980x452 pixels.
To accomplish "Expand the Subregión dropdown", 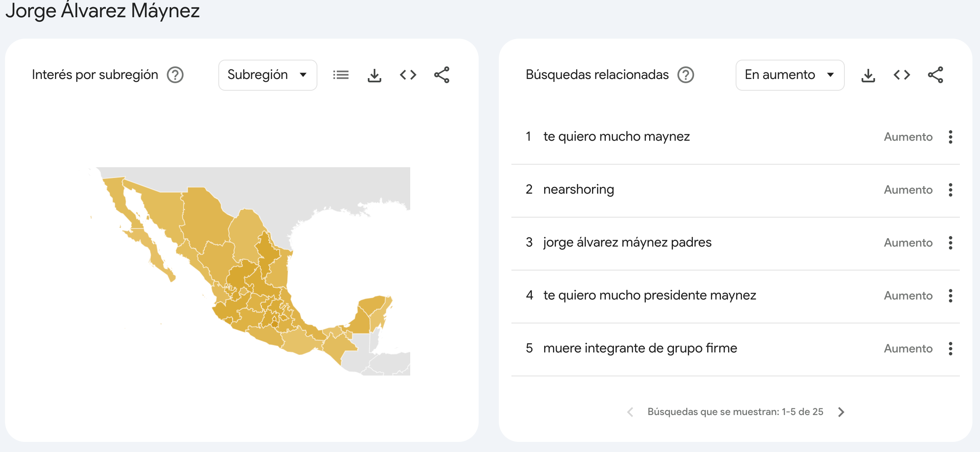I will tap(267, 75).
